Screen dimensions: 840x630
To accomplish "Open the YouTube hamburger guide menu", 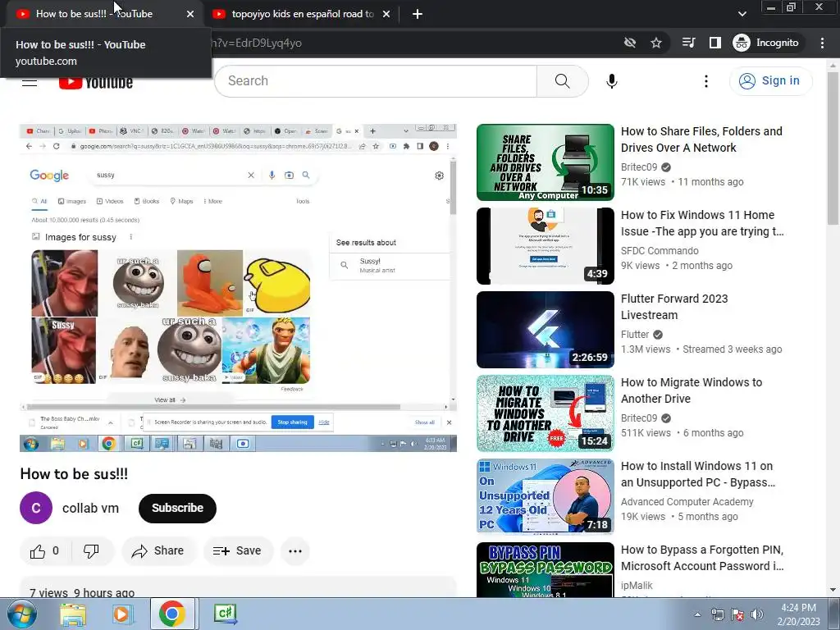I will pos(29,83).
